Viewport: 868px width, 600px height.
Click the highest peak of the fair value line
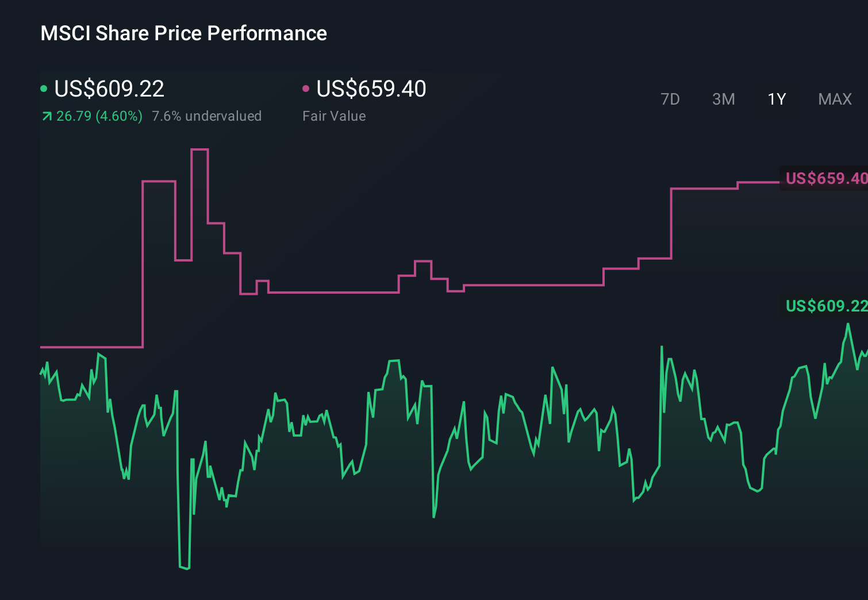[199, 149]
